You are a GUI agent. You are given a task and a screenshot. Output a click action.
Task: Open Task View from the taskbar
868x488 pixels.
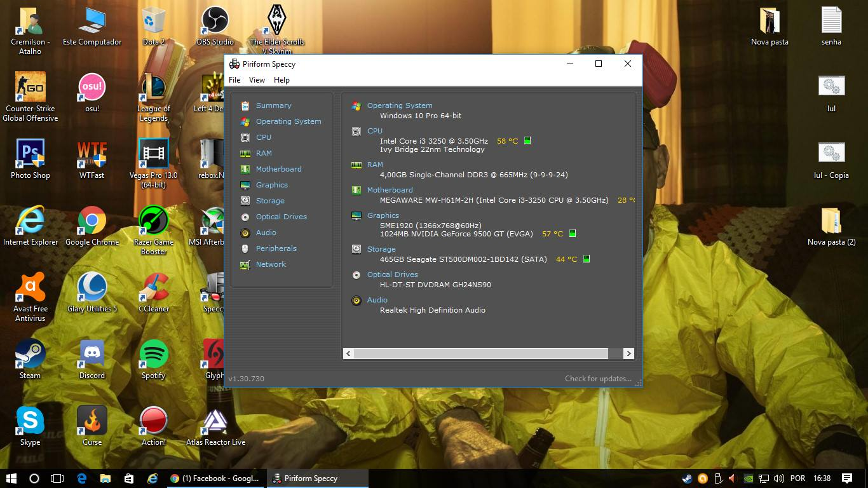click(57, 478)
